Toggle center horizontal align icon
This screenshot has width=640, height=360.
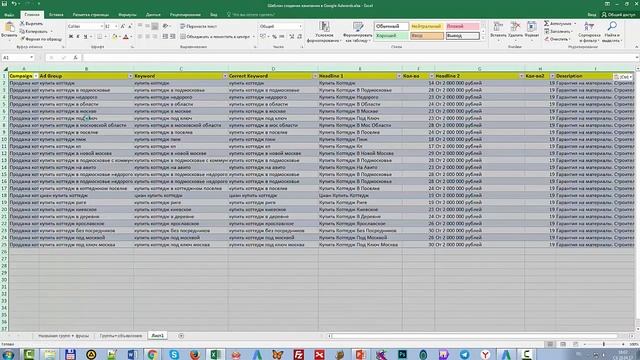(x=147, y=37)
